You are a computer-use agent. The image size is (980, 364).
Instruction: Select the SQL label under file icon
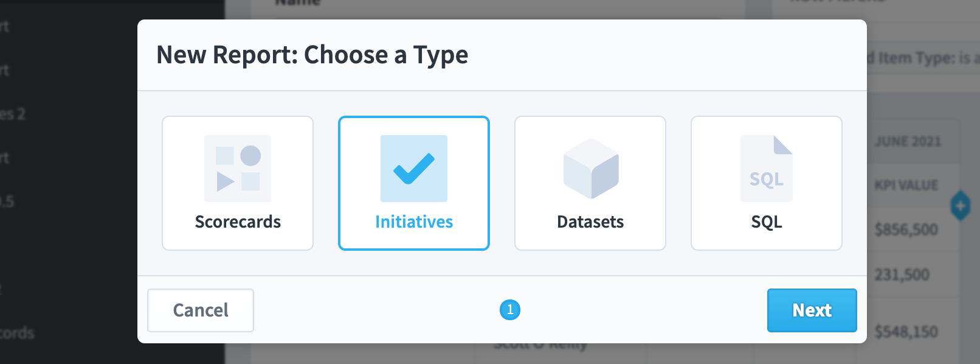pos(767,222)
